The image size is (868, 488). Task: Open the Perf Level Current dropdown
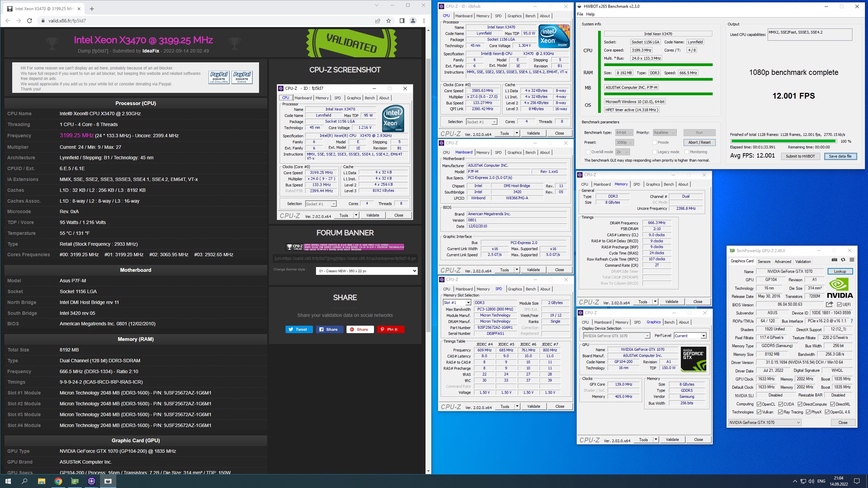pyautogui.click(x=690, y=336)
